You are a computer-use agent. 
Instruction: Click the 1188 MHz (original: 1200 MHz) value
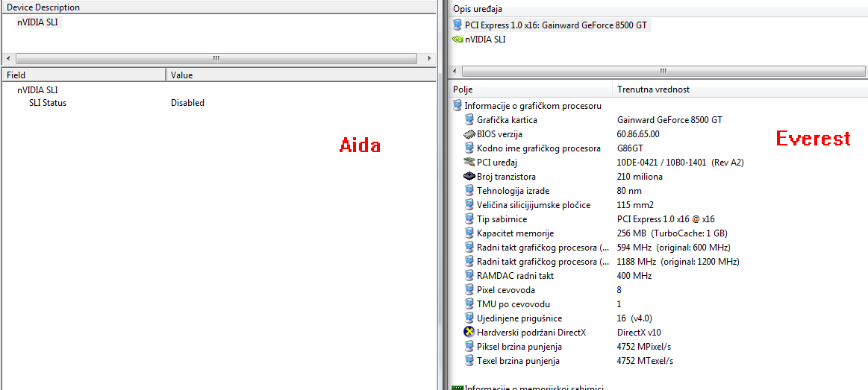(678, 262)
